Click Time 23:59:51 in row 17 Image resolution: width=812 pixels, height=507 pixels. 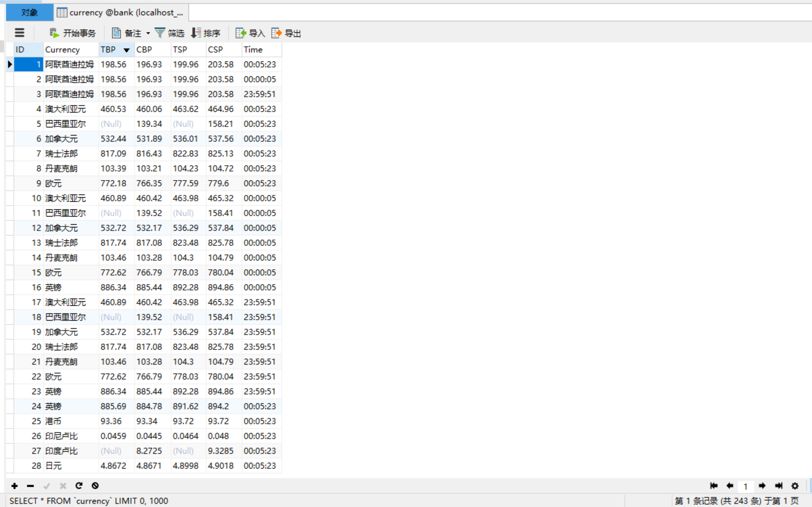click(x=262, y=302)
